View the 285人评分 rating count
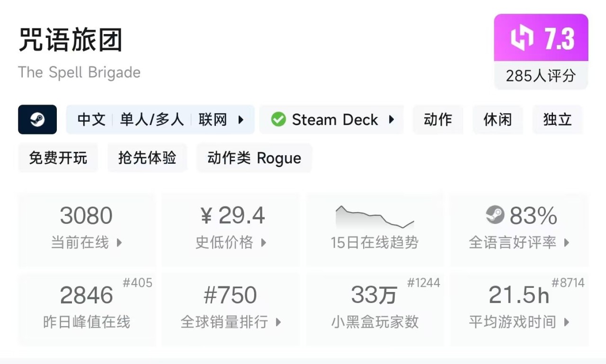The width and height of the screenshot is (606, 364). point(541,76)
